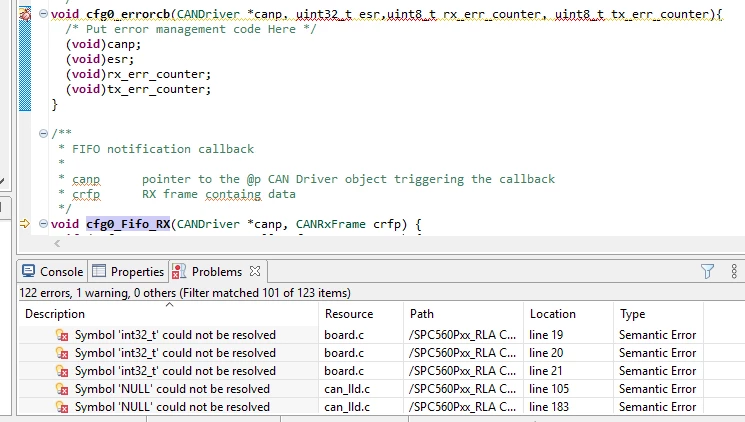Click the editor horizontal scroll left arrow
The image size is (745, 422).
point(57,244)
